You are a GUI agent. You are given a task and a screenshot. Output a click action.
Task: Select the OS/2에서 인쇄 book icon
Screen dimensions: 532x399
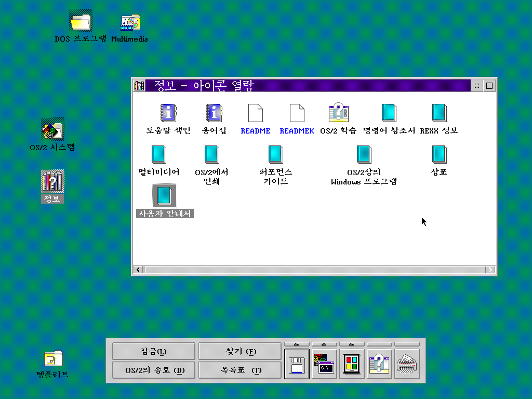pyautogui.click(x=212, y=154)
